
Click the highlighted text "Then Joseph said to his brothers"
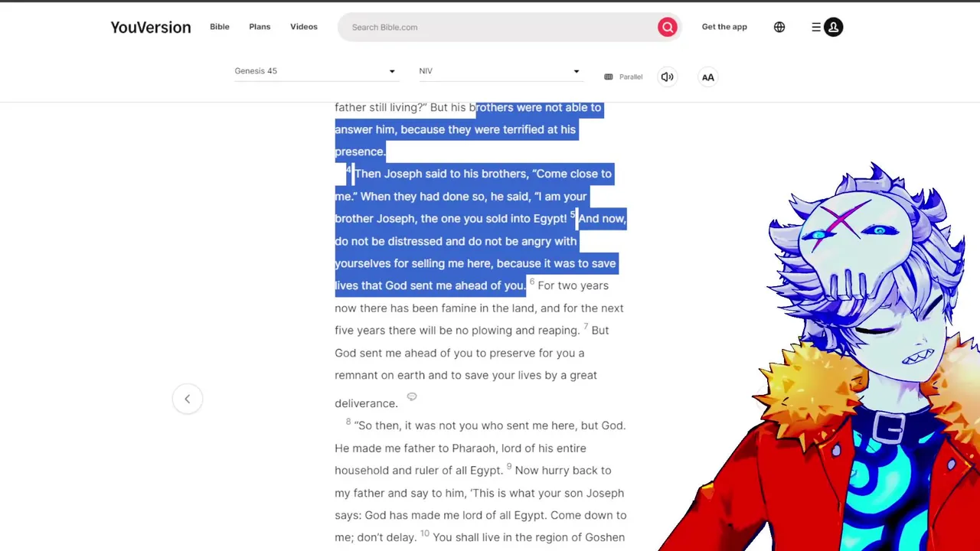441,174
